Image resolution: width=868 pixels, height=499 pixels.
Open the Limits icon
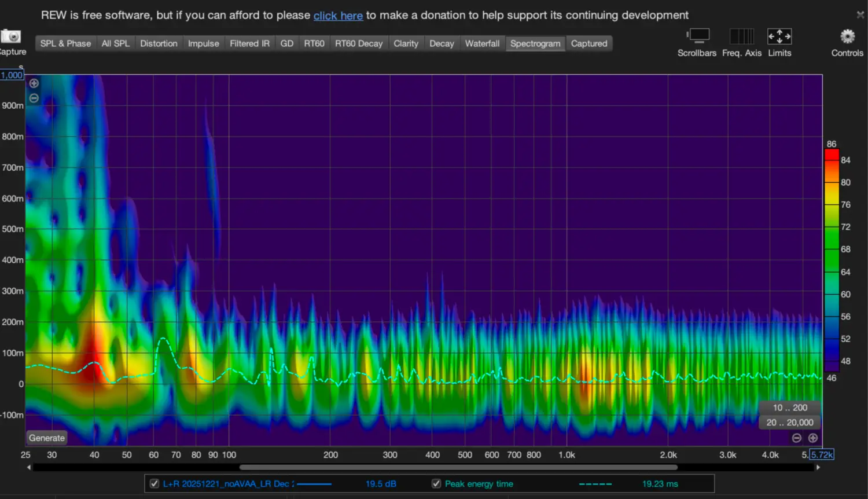click(x=779, y=36)
